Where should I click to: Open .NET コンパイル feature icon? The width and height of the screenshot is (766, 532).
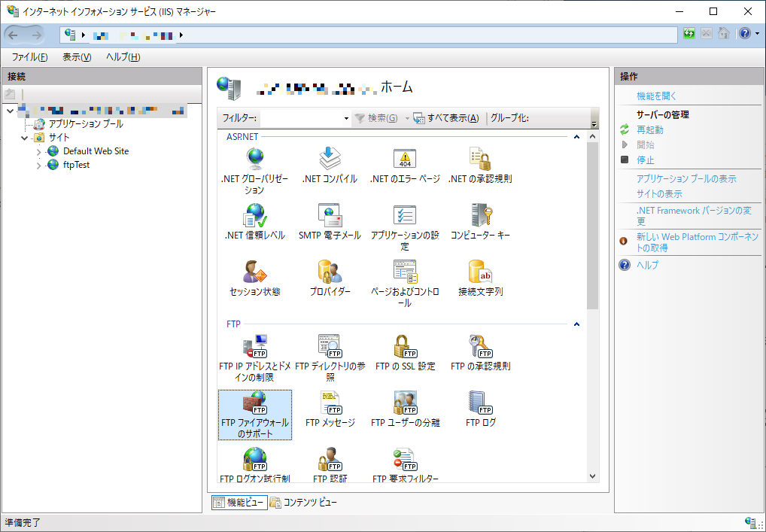tap(330, 165)
